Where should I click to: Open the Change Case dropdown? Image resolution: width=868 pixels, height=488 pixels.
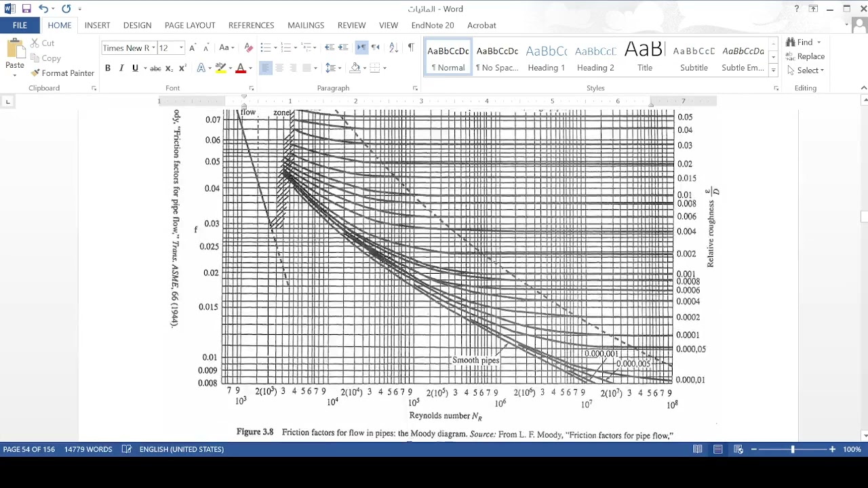226,48
